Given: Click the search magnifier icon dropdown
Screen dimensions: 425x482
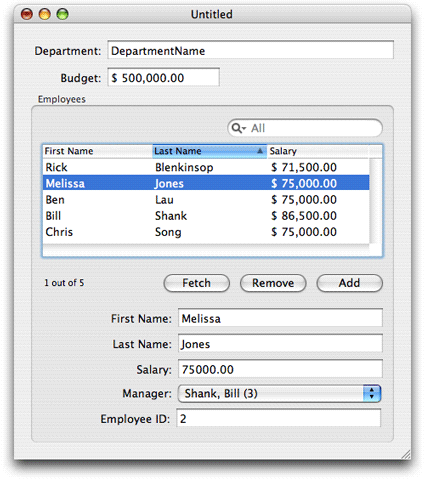Looking at the screenshot, I should point(239,128).
